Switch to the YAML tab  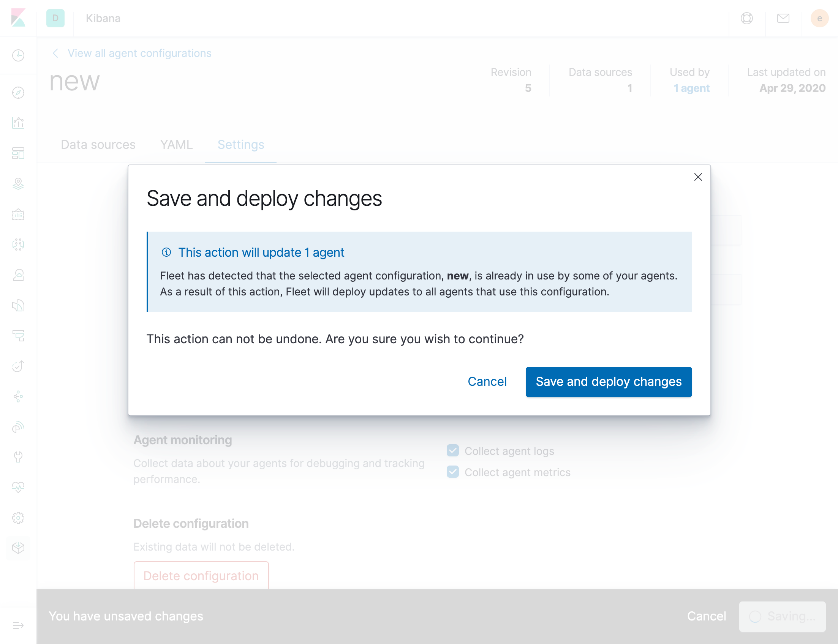(176, 145)
